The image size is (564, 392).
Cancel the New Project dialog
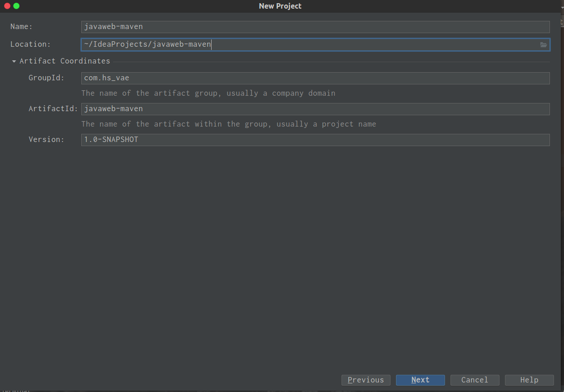(475, 380)
